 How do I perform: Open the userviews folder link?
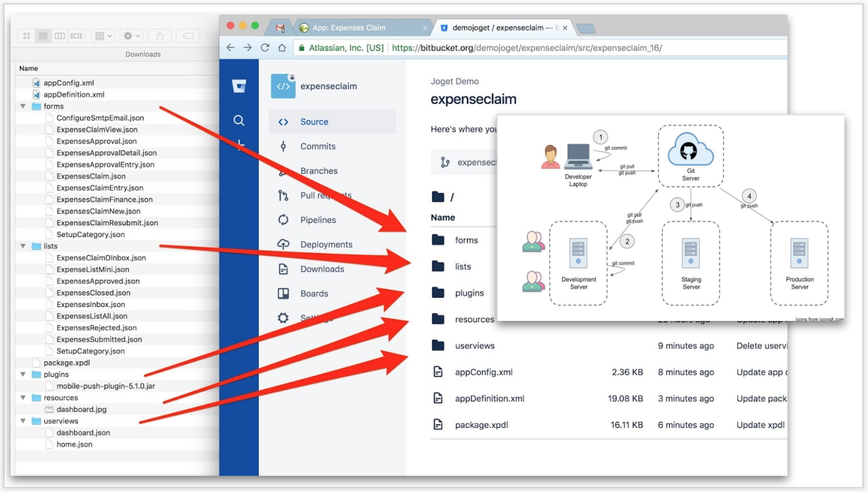coord(475,346)
